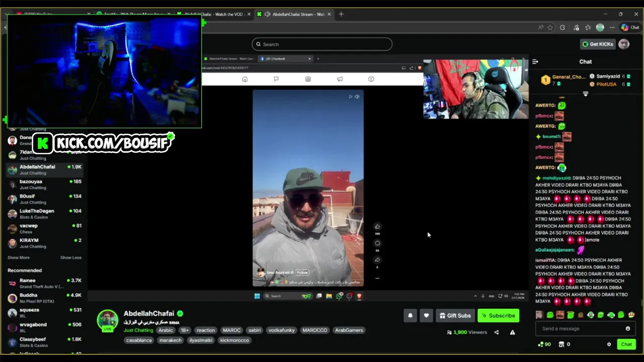
Task: Open the Edge Copilot Chat button
Action: (630, 28)
